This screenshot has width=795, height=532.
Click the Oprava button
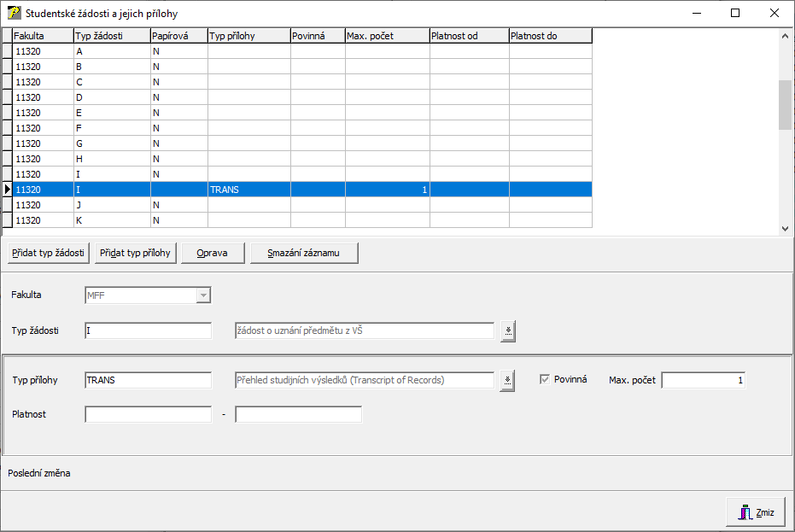tap(213, 254)
